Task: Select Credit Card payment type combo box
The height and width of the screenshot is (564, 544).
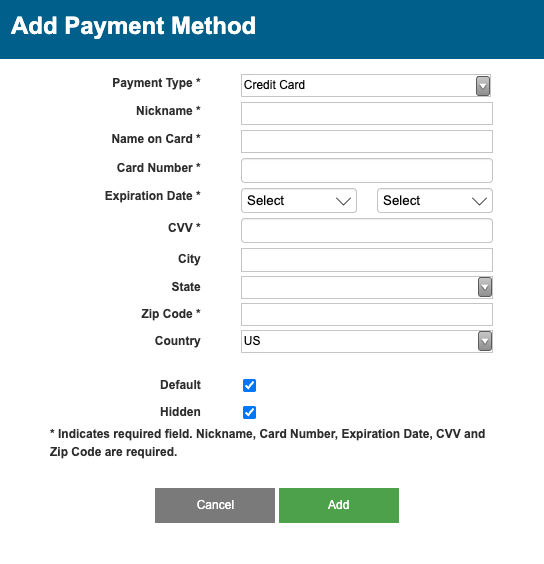Action: tap(366, 86)
